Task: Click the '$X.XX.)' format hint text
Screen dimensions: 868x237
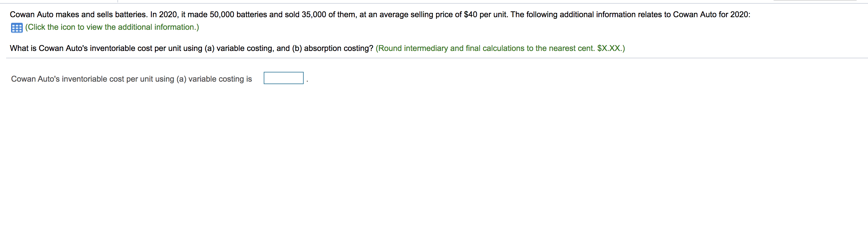Action: pyautogui.click(x=611, y=49)
